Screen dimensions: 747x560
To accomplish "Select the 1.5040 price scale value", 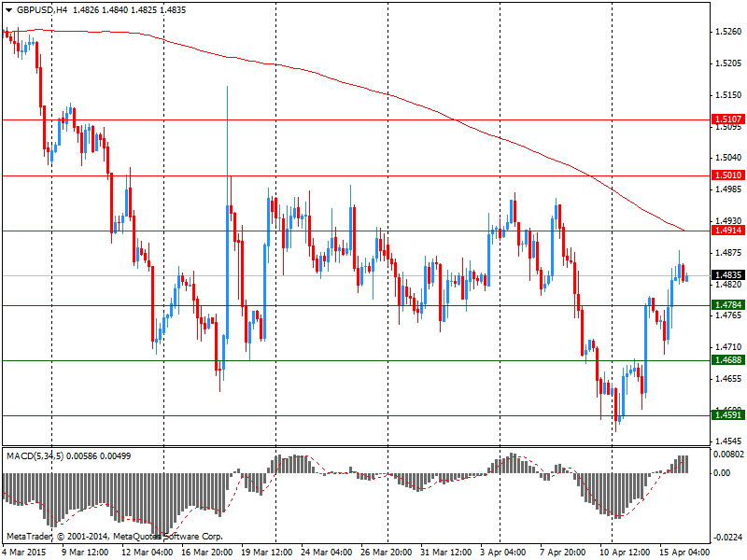I will [x=728, y=158].
